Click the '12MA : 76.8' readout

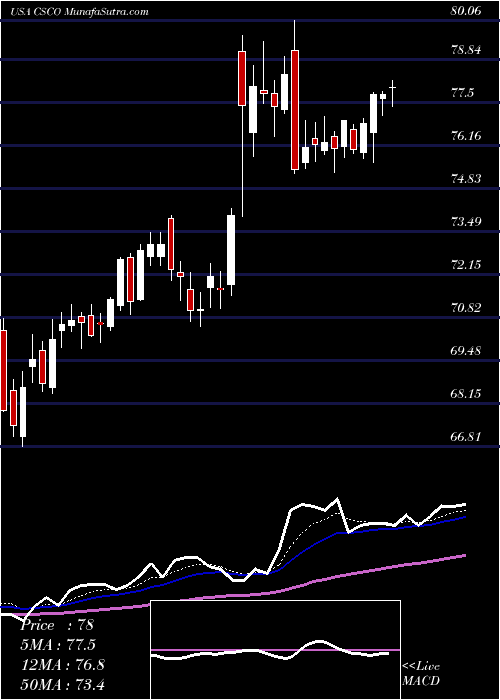(63, 665)
